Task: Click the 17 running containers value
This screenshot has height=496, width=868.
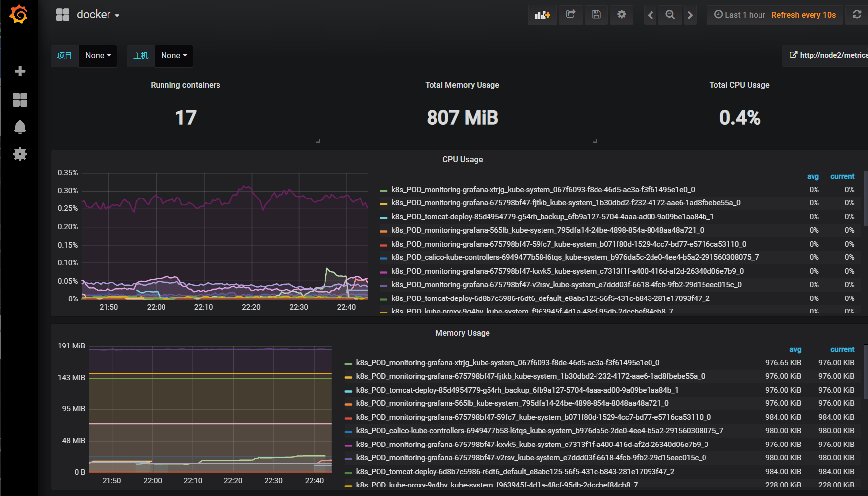Action: pyautogui.click(x=186, y=118)
